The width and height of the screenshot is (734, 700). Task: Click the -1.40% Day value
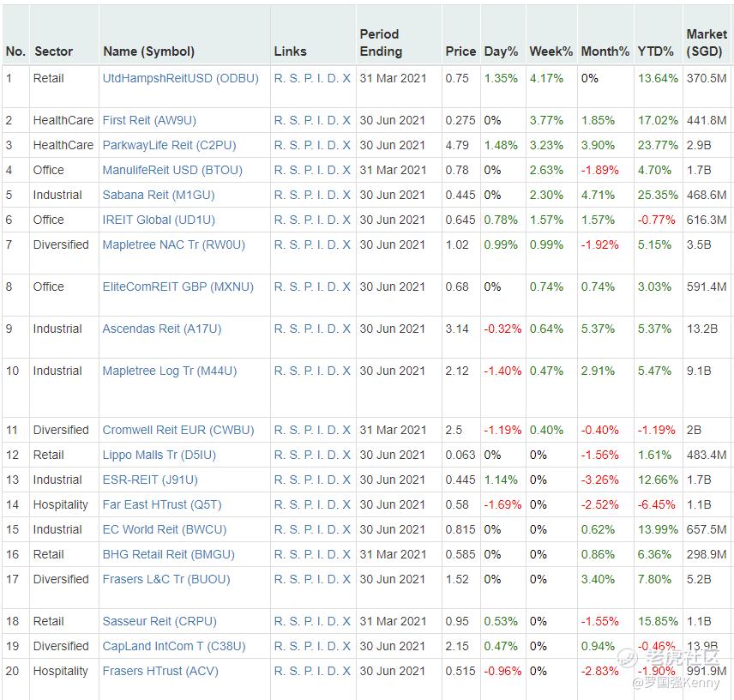tap(502, 371)
